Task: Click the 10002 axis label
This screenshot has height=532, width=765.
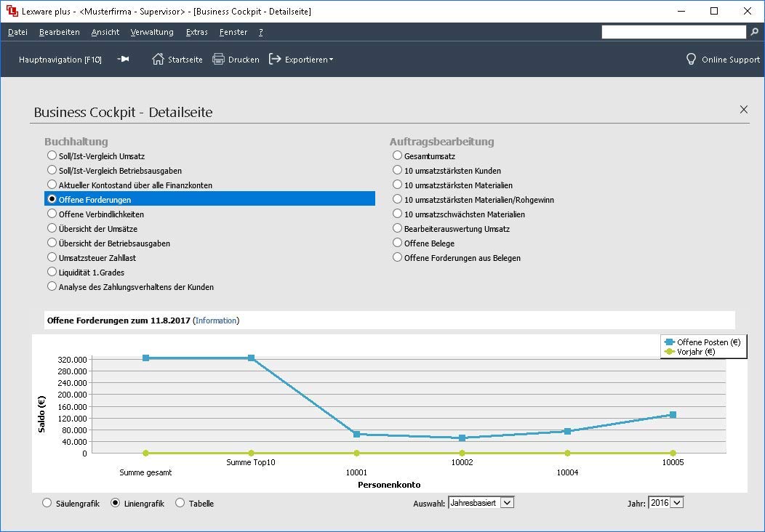Action: (x=462, y=462)
